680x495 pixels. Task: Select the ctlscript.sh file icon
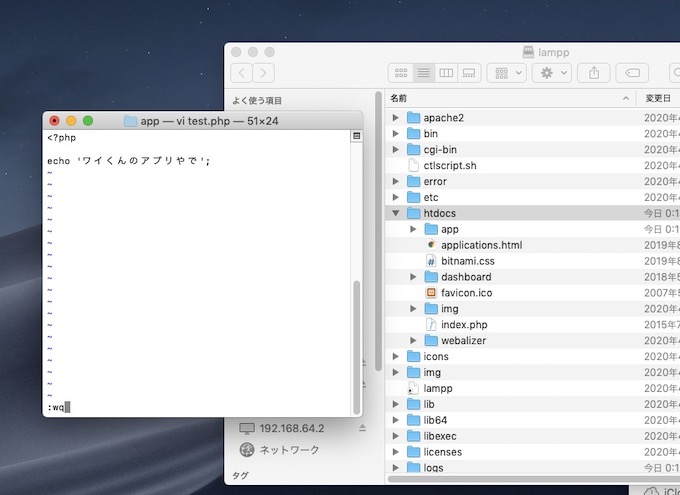point(413,165)
